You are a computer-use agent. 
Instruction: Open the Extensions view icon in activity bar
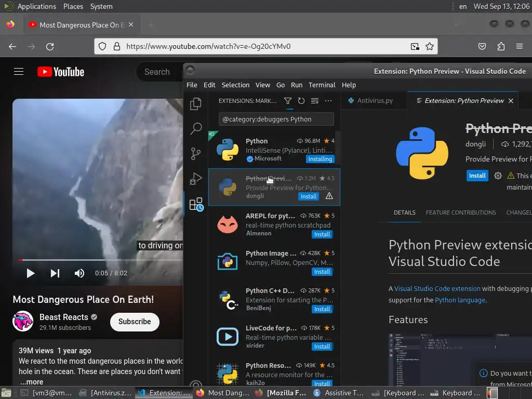pyautogui.click(x=196, y=204)
